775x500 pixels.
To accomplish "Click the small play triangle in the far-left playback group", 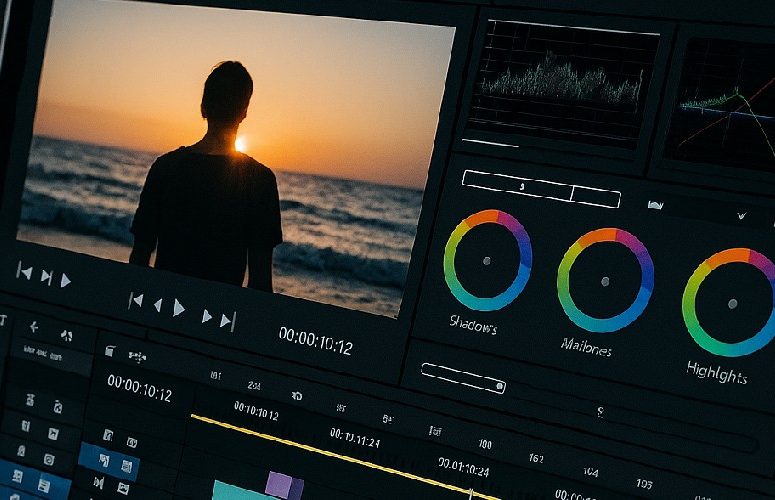I will pyautogui.click(x=65, y=281).
